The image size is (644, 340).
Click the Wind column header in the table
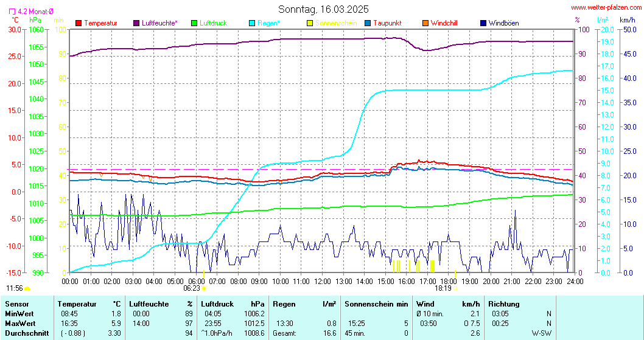(425, 304)
